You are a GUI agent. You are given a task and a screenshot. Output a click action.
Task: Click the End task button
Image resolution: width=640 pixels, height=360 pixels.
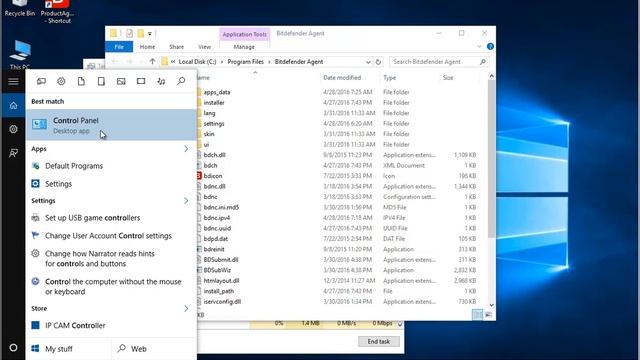pyautogui.click(x=378, y=341)
